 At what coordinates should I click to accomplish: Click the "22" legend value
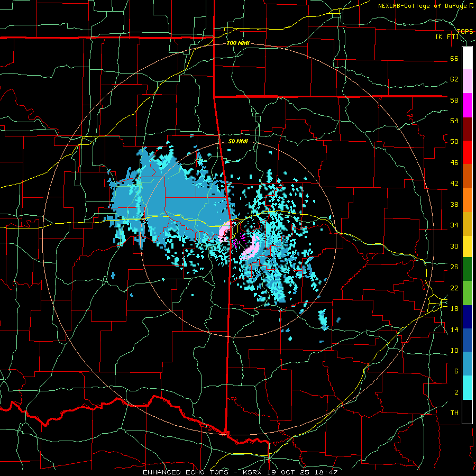click(454, 288)
